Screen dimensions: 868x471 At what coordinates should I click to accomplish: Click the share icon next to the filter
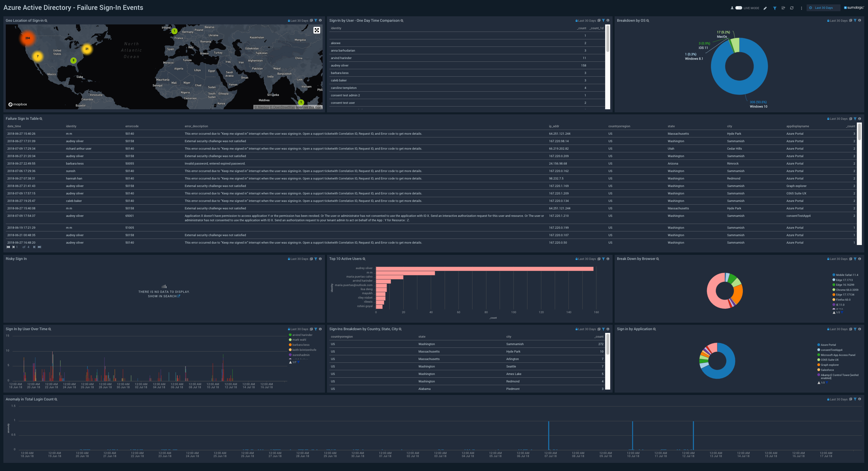coord(784,8)
